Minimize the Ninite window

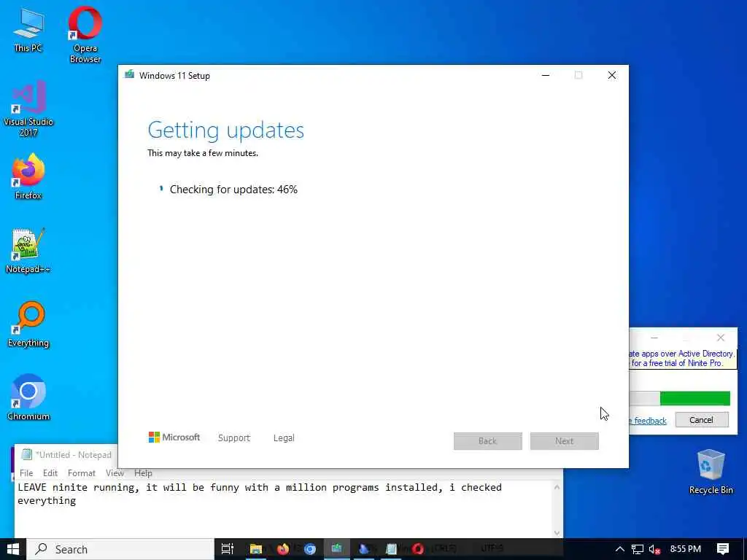pos(654,338)
